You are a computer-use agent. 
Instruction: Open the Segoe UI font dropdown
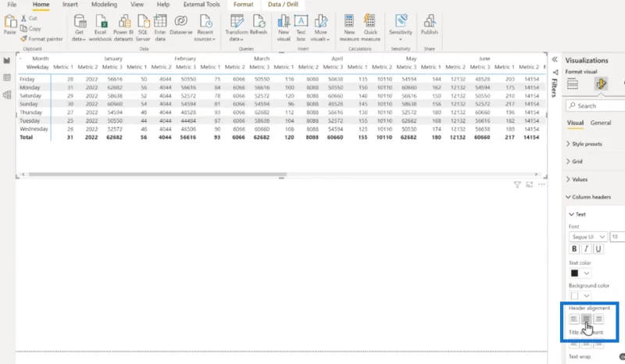(588, 237)
